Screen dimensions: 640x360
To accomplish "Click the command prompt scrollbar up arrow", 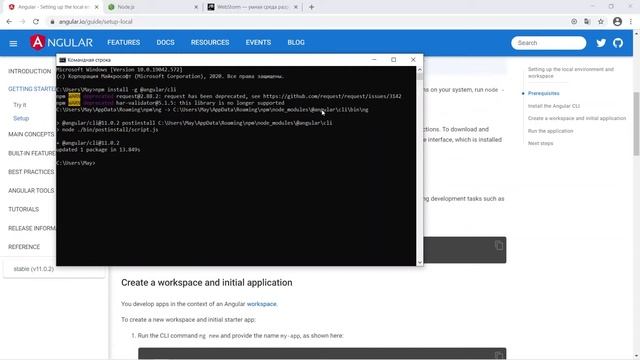I will [420, 70].
